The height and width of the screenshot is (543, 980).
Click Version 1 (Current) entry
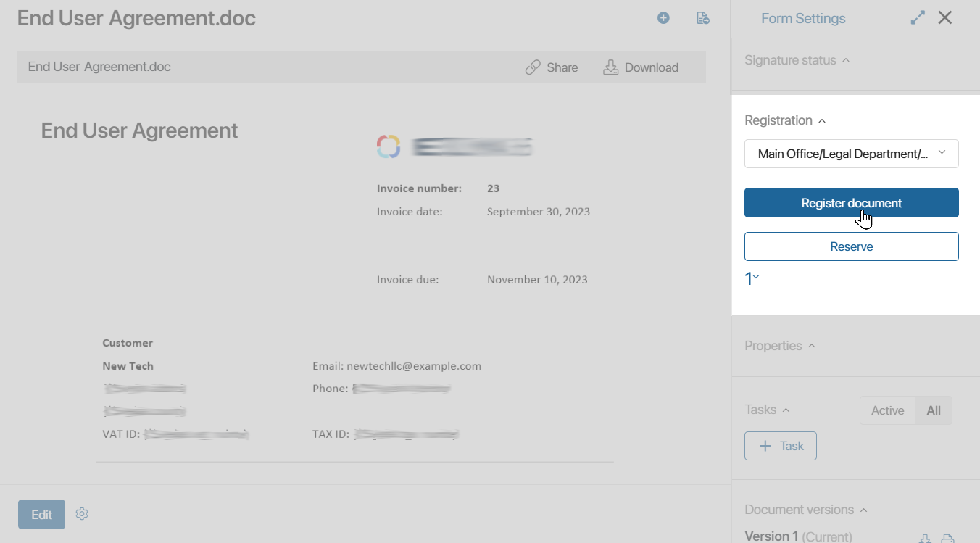point(798,536)
